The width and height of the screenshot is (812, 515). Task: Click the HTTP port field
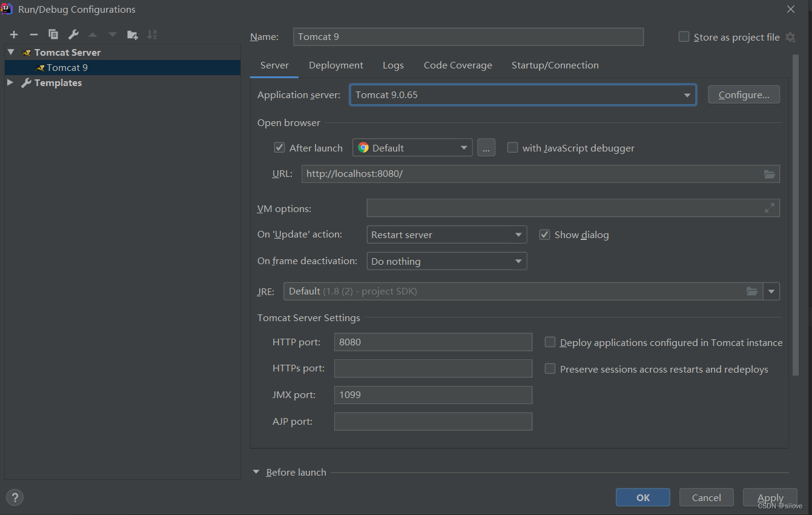[433, 342]
